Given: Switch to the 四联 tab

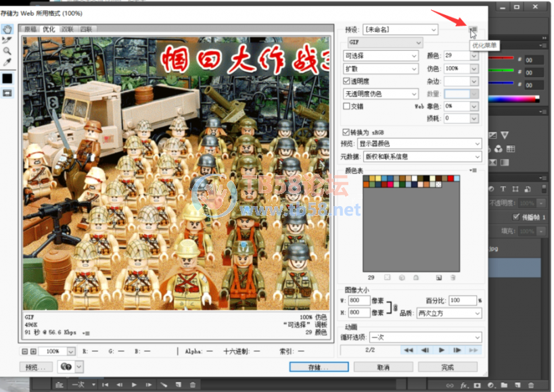Looking at the screenshot, I should 86,29.
